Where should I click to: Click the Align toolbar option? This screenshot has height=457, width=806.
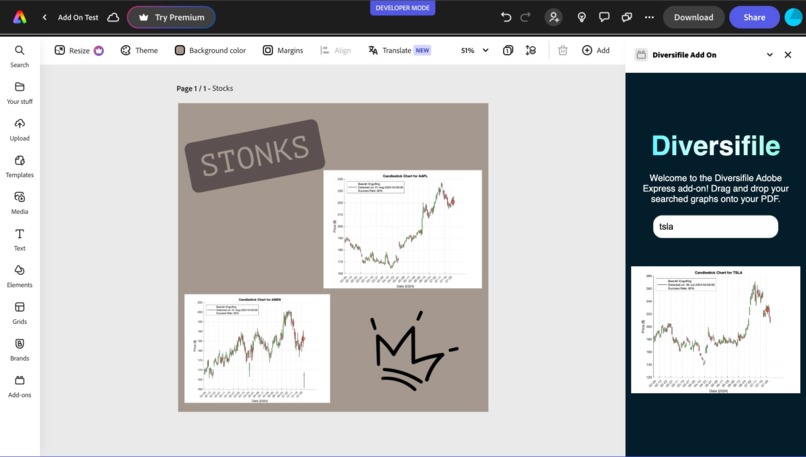pyautogui.click(x=336, y=50)
